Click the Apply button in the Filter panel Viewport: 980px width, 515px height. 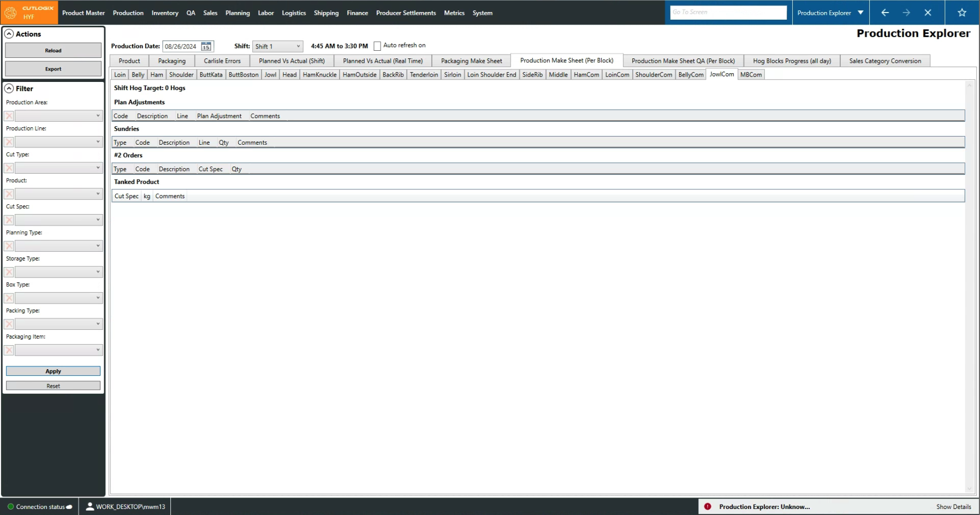(53, 371)
